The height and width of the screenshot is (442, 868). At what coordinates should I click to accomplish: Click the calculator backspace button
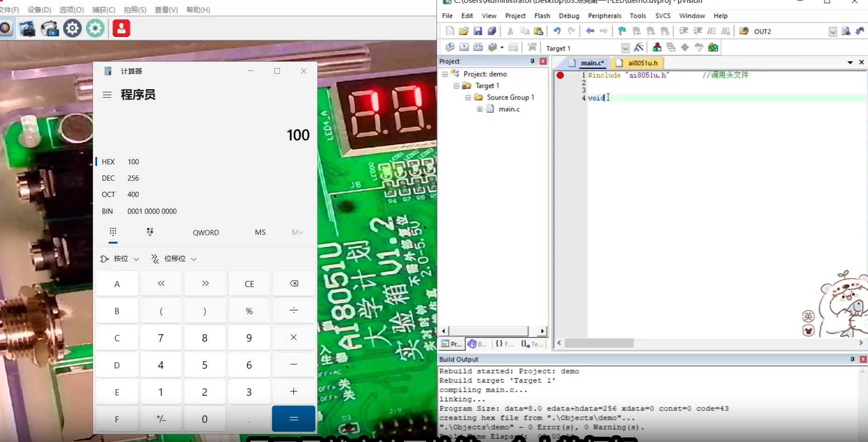pos(294,284)
